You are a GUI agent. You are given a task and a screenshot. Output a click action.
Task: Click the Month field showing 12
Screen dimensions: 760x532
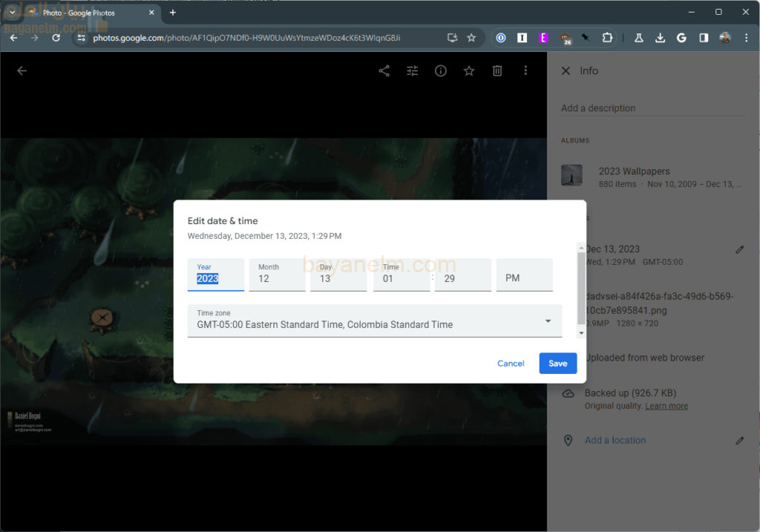click(277, 278)
